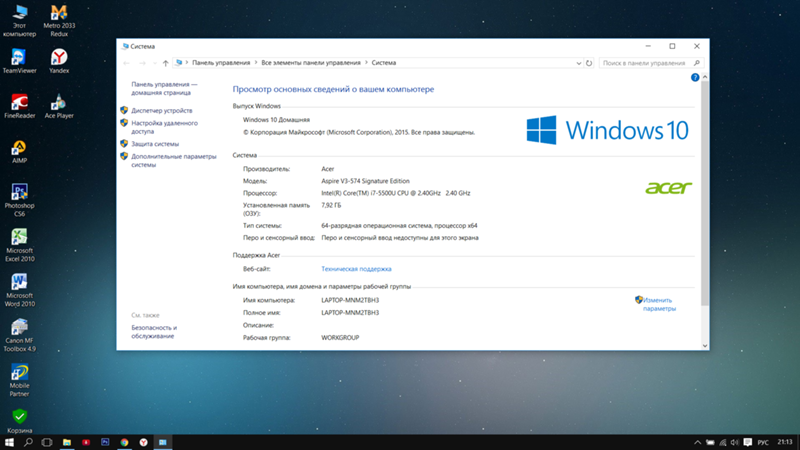
Task: Open Защита системы link
Action: click(155, 144)
